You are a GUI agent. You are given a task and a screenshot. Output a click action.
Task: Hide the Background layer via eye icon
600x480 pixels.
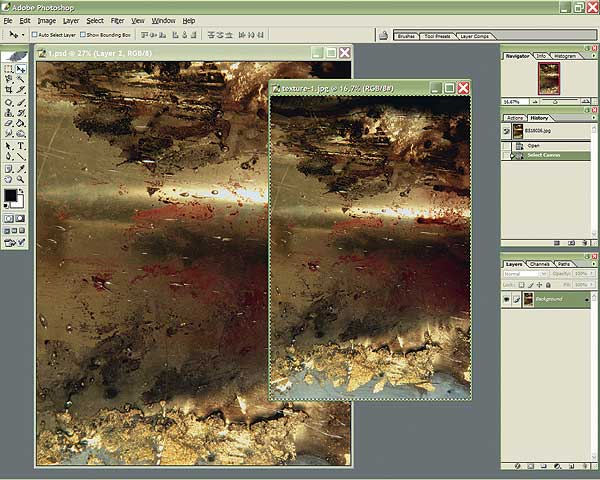point(507,299)
